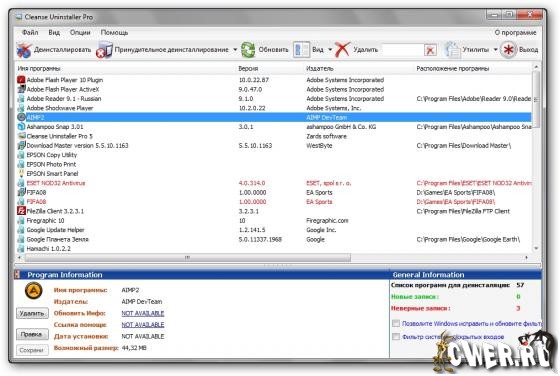Open the Опции menu

(x=80, y=32)
